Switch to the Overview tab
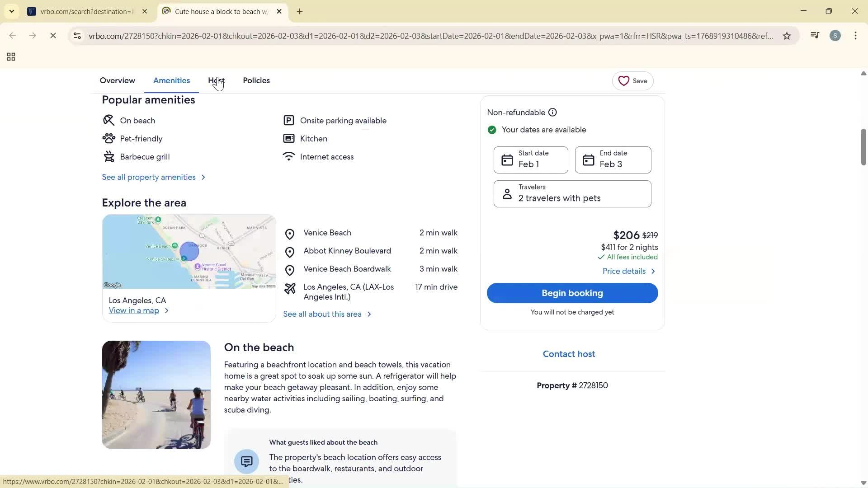Viewport: 868px width, 488px height. (x=117, y=80)
